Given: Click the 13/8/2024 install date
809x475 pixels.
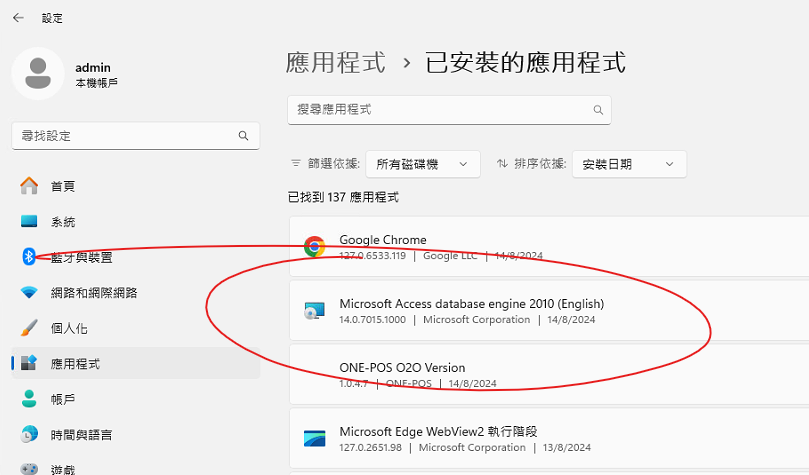Looking at the screenshot, I should tap(567, 448).
